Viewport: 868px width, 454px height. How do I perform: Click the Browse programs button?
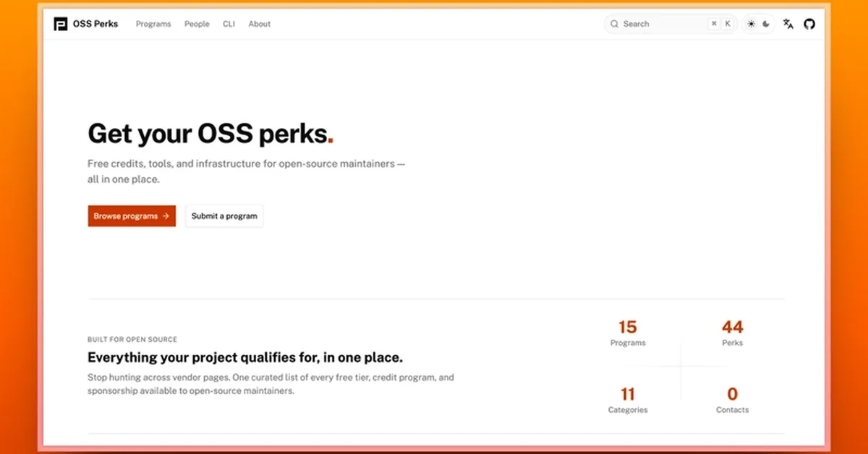pyautogui.click(x=131, y=215)
